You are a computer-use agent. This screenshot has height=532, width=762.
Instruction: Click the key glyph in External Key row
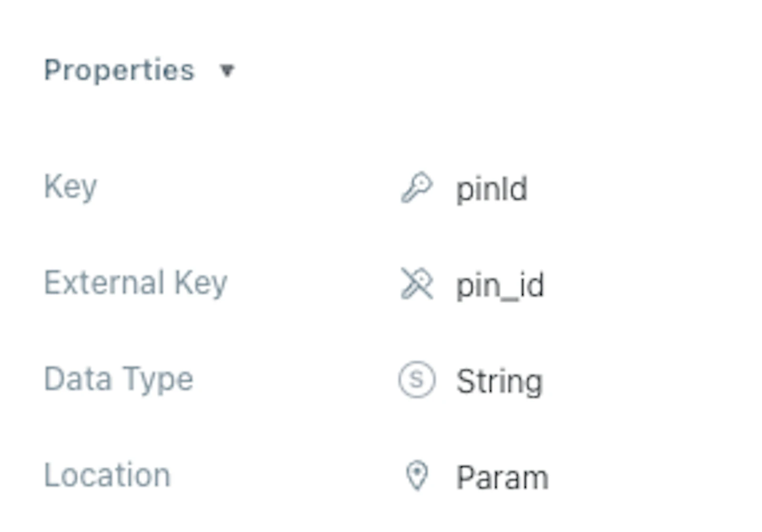coord(417,284)
